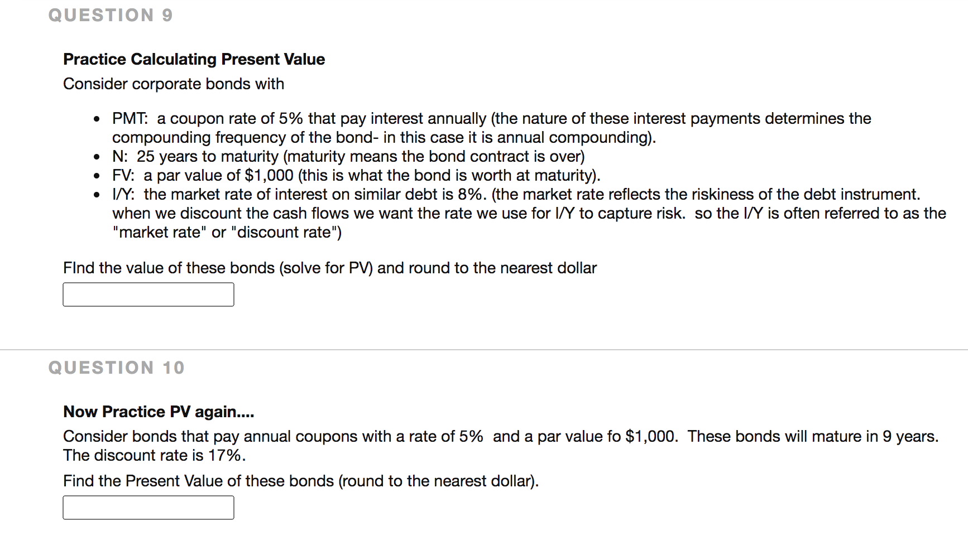Click the bullet dot beside PMT
This screenshot has width=968, height=560.
coord(97,119)
